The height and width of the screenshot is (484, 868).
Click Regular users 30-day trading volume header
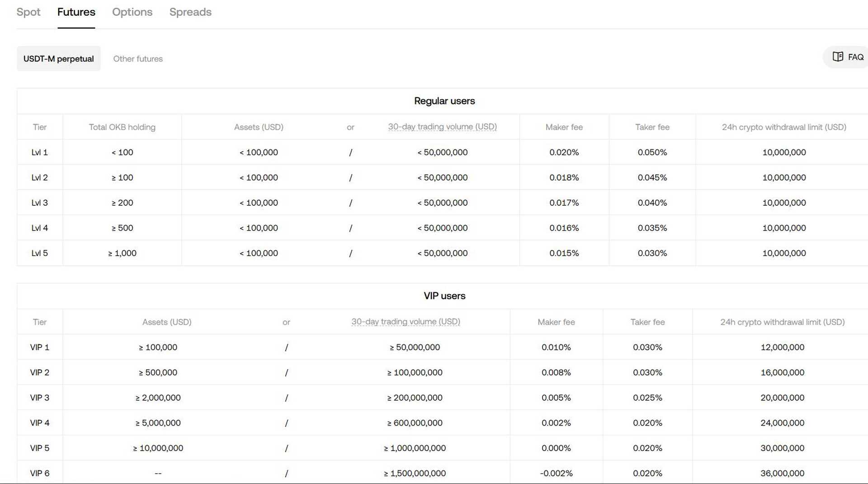[x=442, y=127]
